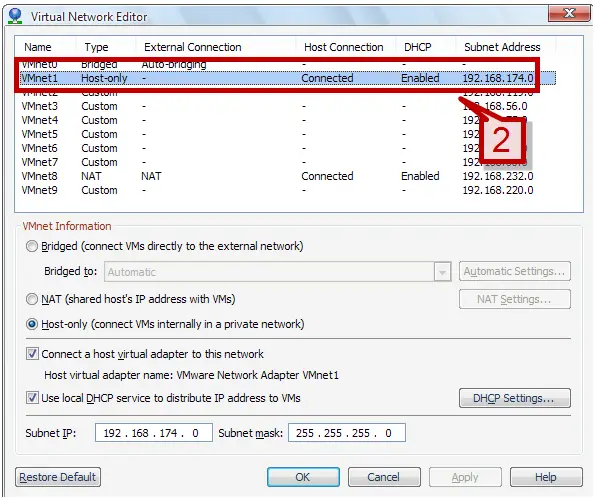Viewport: 595px width, 499px height.
Task: Click the Restore Default button
Action: (x=58, y=477)
